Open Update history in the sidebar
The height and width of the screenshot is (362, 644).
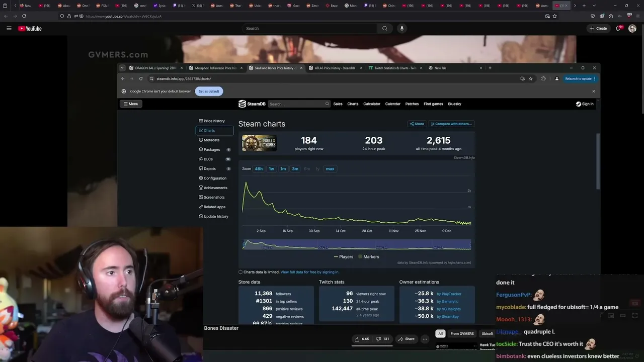coord(214,217)
